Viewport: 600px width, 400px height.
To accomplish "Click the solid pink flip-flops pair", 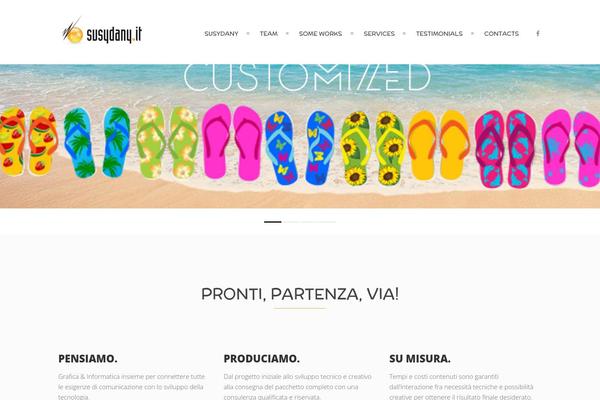I will coord(232,142).
